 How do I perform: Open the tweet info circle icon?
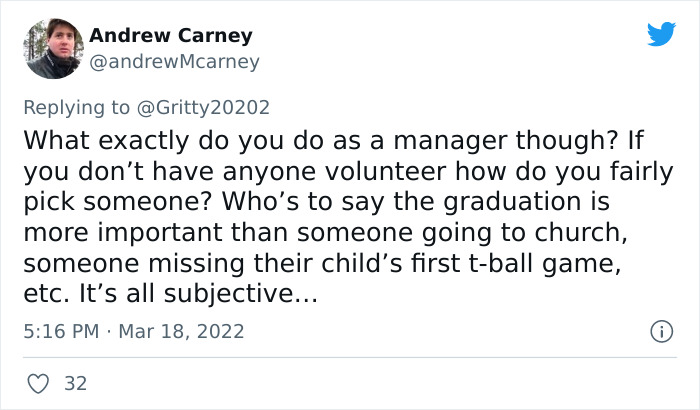(x=659, y=330)
